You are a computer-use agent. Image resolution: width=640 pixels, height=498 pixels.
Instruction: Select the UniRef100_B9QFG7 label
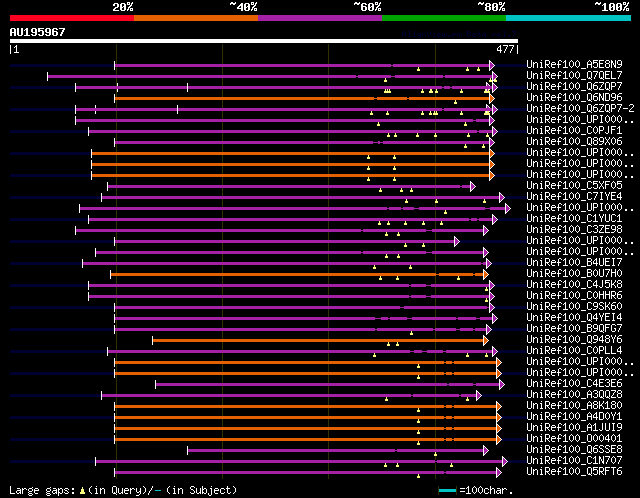[x=574, y=328]
